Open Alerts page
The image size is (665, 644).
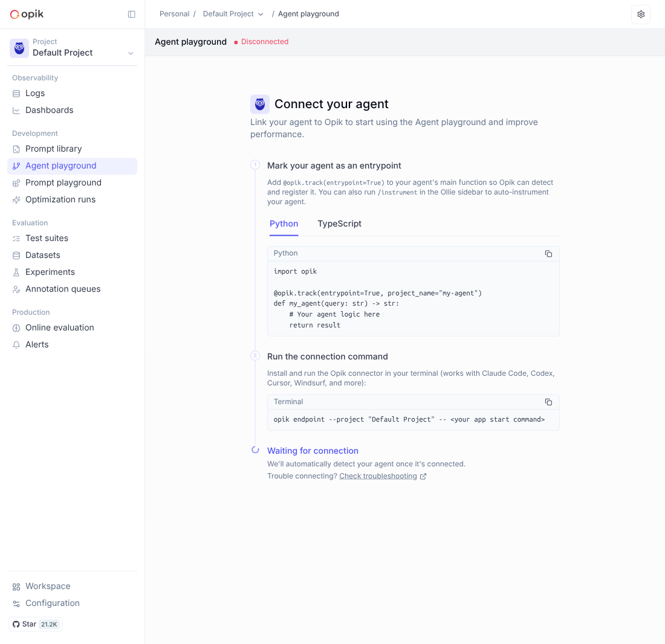(72, 344)
